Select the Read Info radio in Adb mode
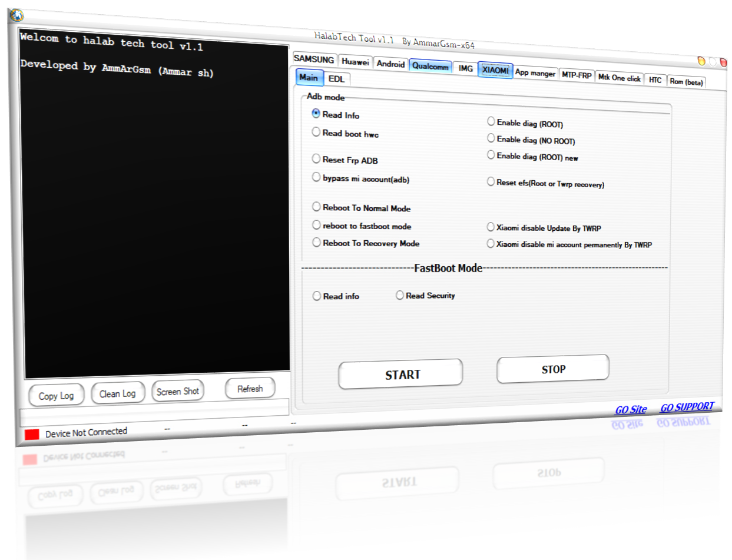This screenshot has height=560, width=732. point(336,114)
